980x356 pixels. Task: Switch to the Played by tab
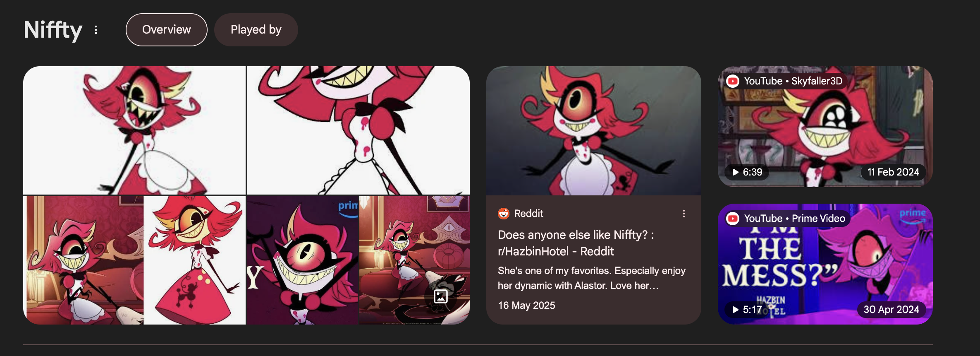[256, 30]
